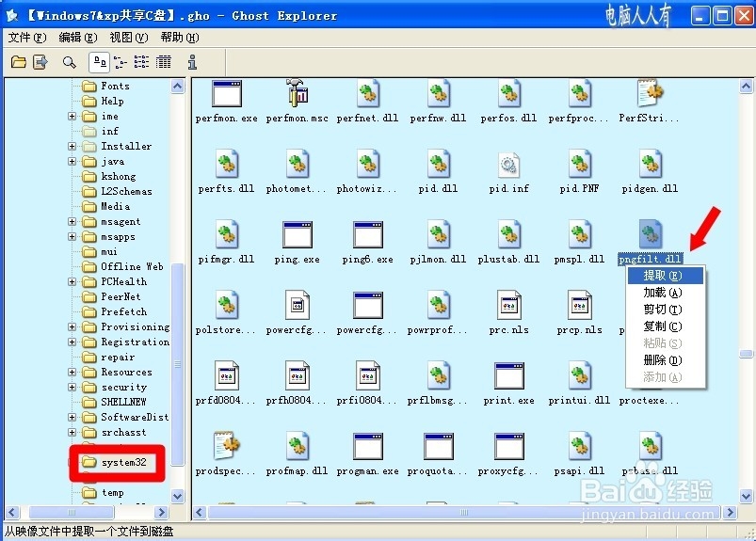Open the 视图(V) menu
756x541 pixels.
129,37
